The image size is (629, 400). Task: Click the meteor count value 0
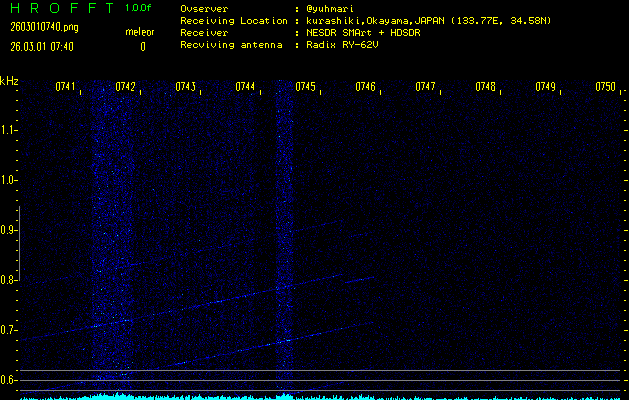click(142, 46)
